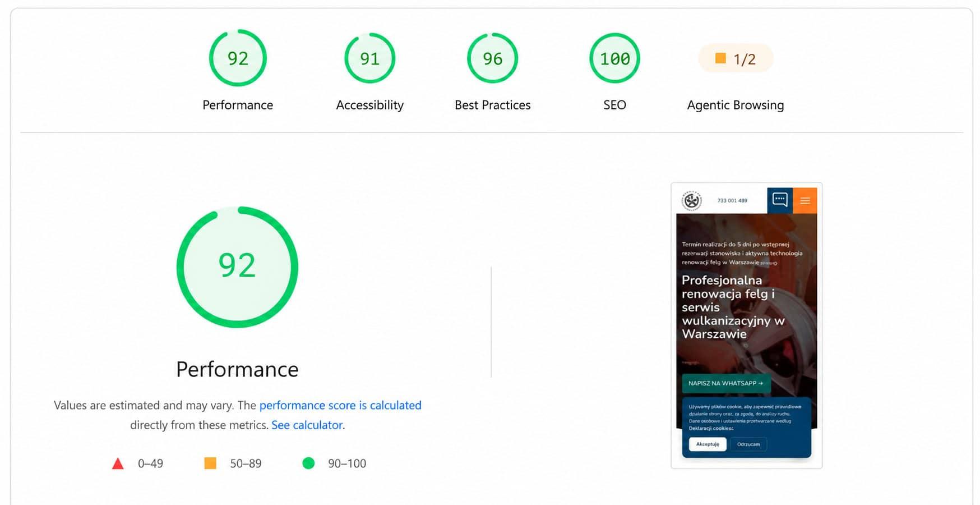Click the large Performance 92 gauge circle

[237, 267]
